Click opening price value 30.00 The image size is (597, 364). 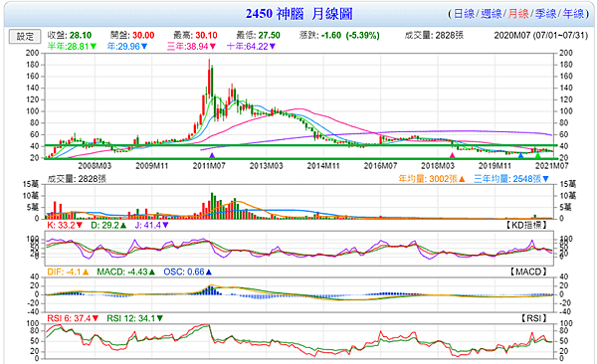(143, 36)
